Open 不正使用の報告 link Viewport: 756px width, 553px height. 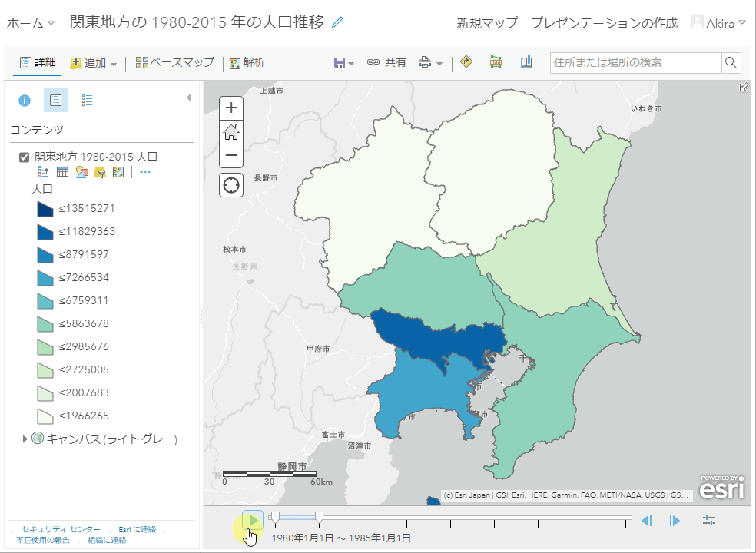pos(43,540)
